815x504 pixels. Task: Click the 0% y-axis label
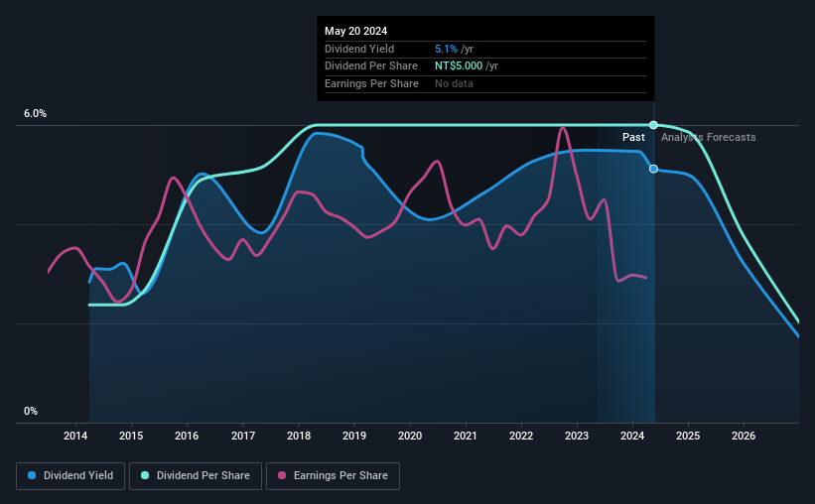click(31, 411)
